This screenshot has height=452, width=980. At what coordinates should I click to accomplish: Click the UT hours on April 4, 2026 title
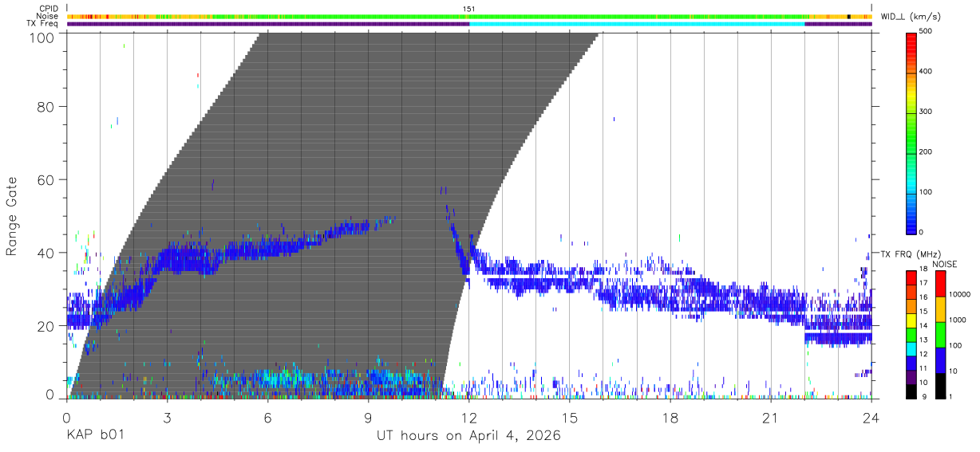coord(468,436)
